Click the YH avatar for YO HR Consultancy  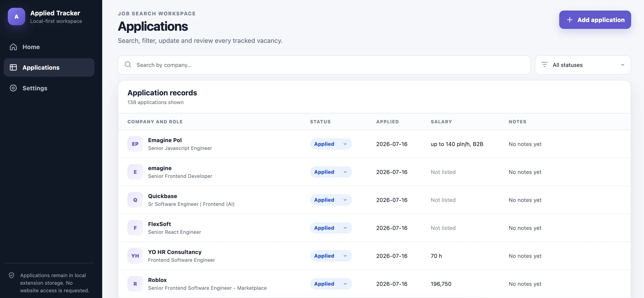click(x=135, y=256)
